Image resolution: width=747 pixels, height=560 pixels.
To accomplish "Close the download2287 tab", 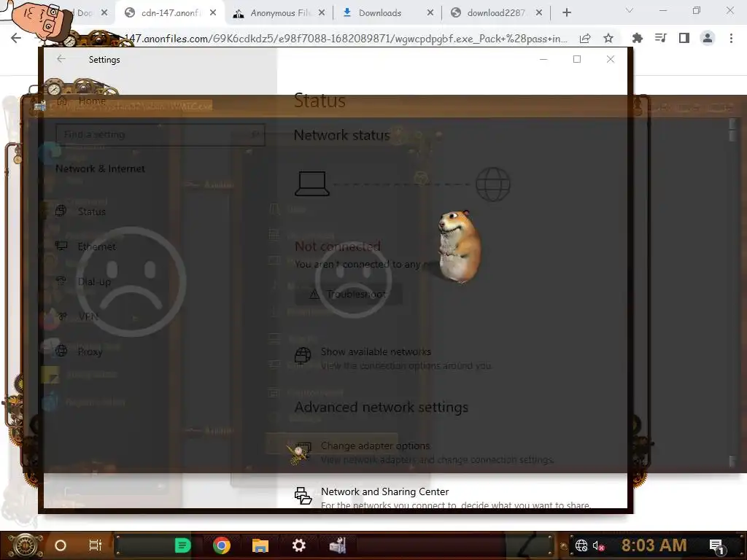I will pyautogui.click(x=539, y=13).
